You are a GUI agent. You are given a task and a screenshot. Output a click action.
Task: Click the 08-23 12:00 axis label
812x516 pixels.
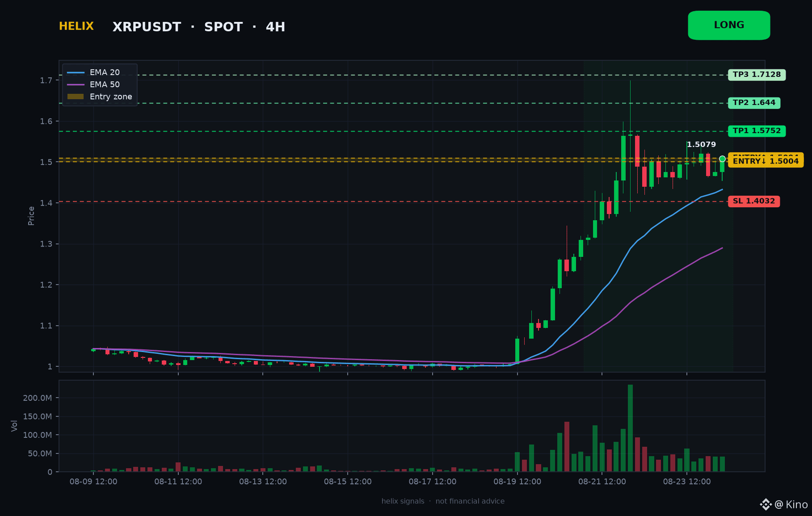687,482
